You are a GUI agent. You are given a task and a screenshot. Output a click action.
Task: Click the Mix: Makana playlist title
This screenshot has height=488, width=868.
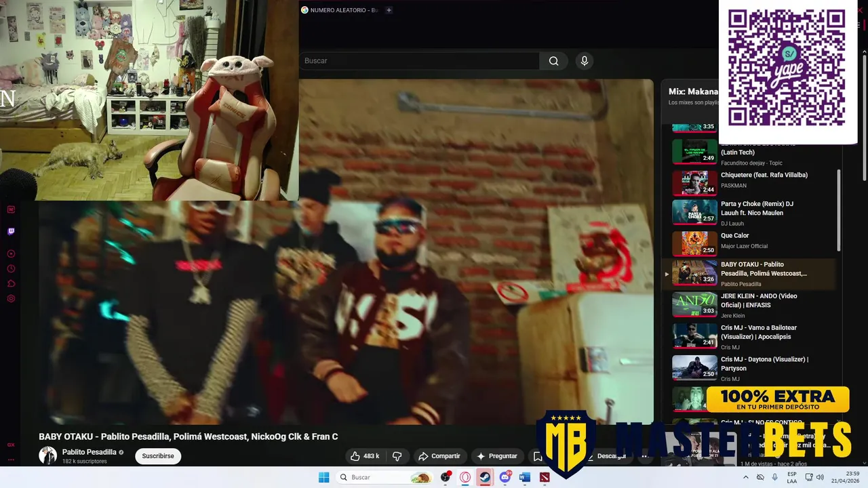tap(693, 91)
